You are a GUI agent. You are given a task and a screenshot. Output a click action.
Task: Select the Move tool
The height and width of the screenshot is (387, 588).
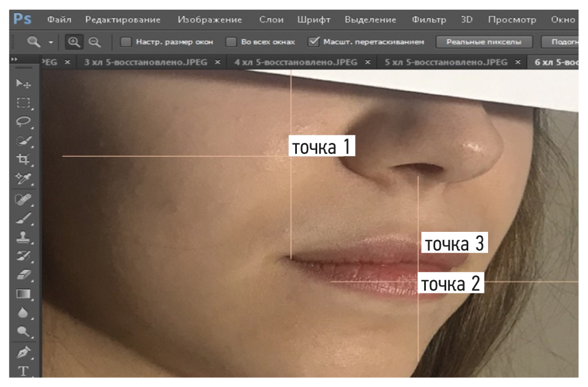tap(23, 84)
